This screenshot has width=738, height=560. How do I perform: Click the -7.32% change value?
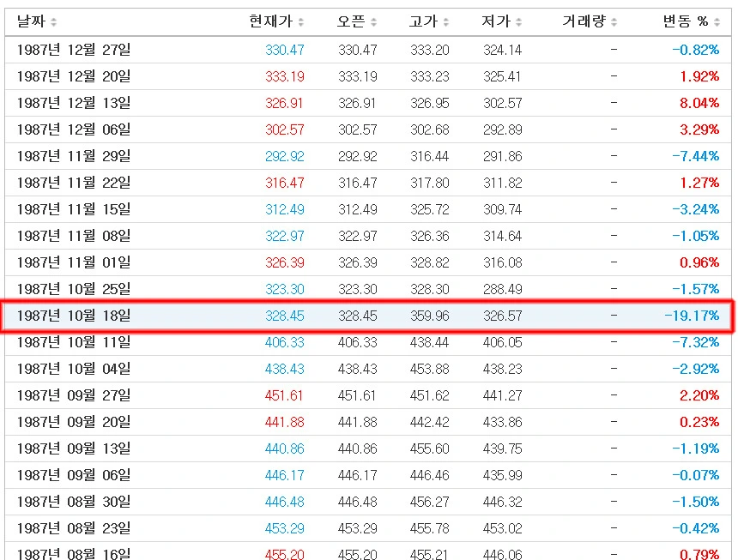696,342
